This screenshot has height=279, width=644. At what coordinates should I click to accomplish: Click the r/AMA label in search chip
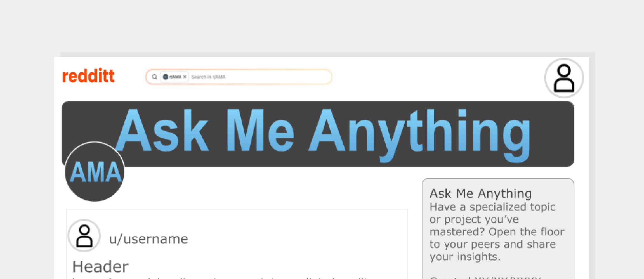(175, 77)
